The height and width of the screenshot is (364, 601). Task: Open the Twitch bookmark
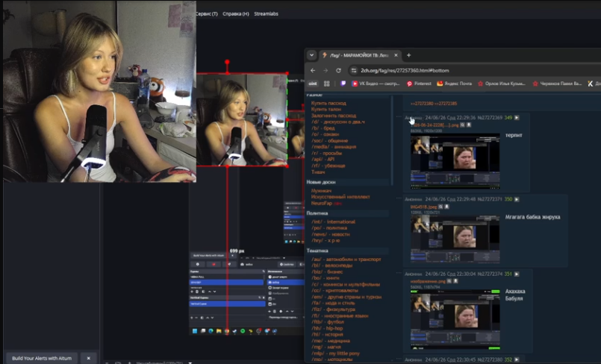pyautogui.click(x=343, y=84)
